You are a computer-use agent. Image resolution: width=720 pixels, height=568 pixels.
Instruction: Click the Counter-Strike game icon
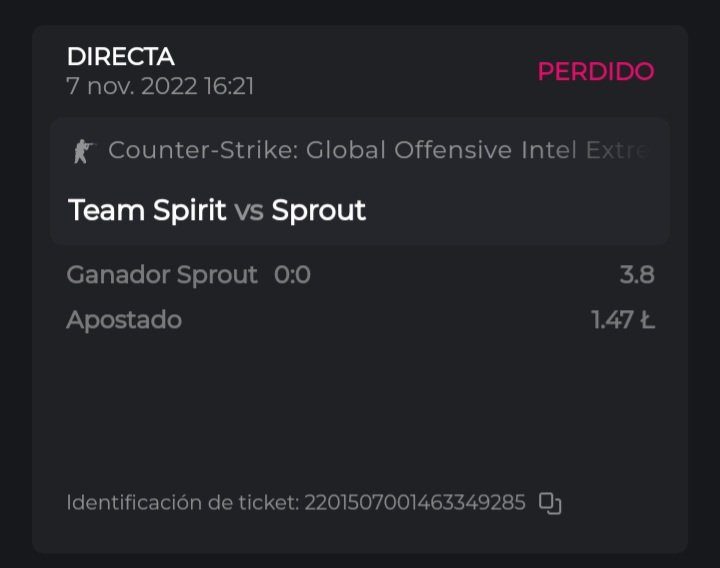coord(82,151)
